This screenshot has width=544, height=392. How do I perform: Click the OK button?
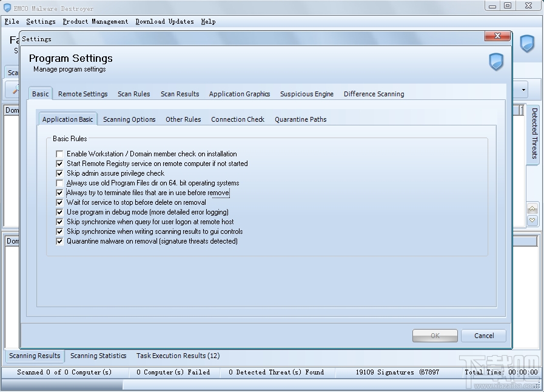[435, 336]
